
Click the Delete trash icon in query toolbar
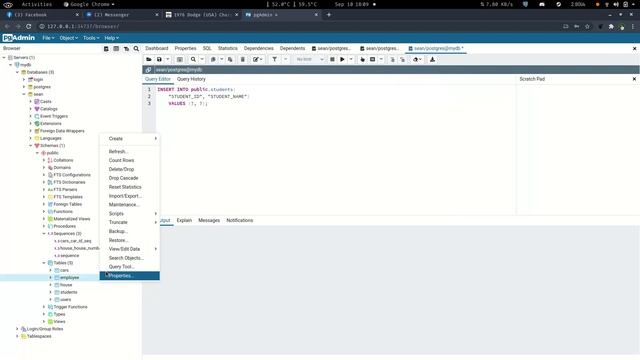[243, 60]
